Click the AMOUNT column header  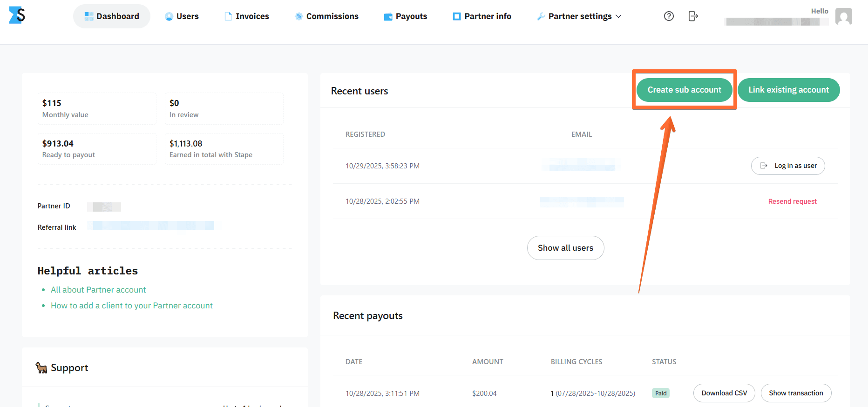[488, 362]
